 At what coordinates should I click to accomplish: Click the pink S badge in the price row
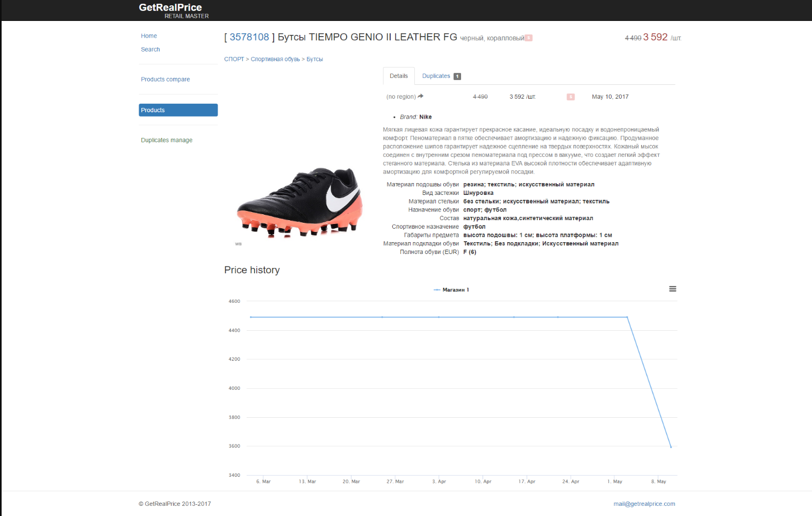coord(571,97)
